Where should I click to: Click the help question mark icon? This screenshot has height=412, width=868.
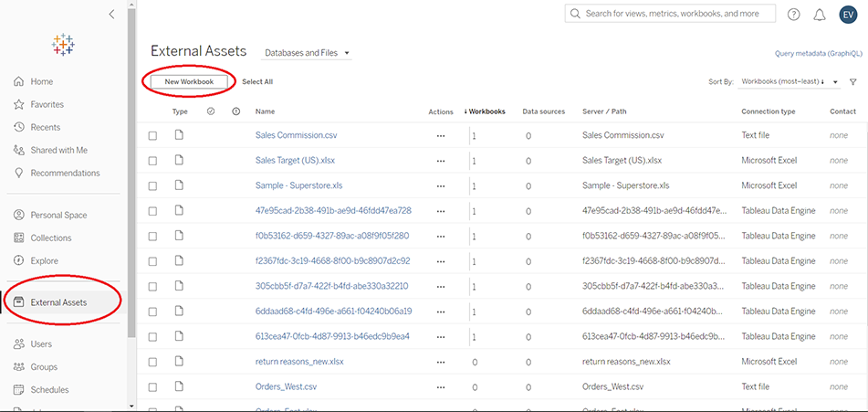pos(793,14)
